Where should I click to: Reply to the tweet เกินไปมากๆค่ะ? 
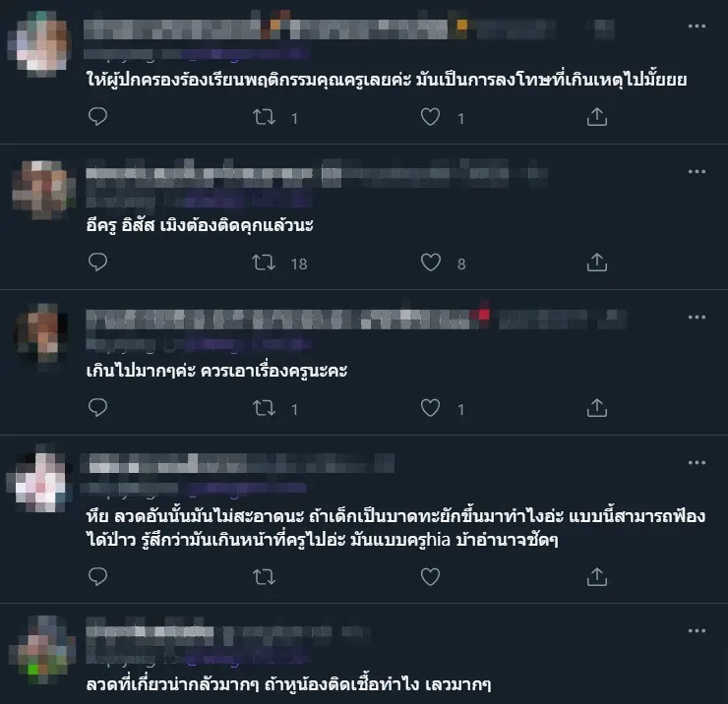(x=97, y=407)
